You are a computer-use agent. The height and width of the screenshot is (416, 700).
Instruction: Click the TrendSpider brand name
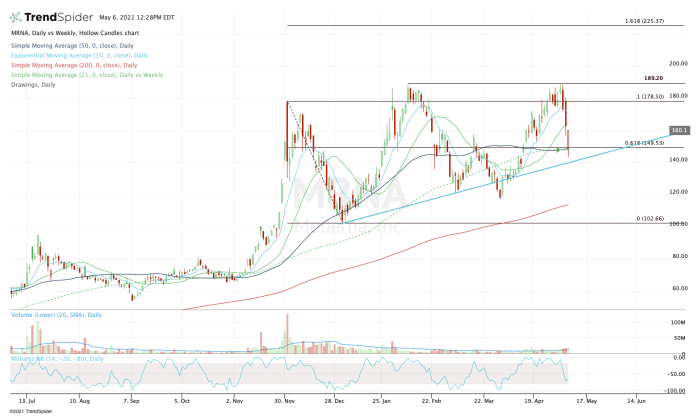pos(58,17)
